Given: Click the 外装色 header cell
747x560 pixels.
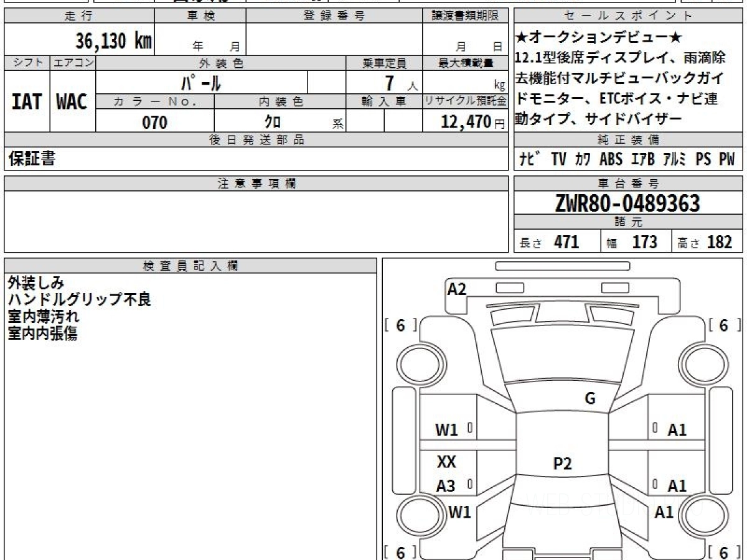Looking at the screenshot, I should point(221,63).
